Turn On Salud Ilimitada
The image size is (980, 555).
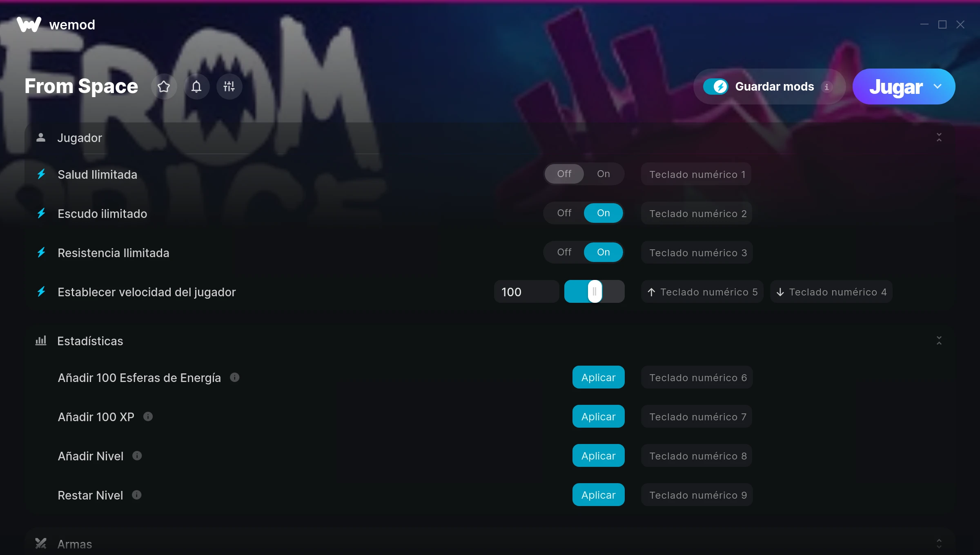click(x=604, y=174)
